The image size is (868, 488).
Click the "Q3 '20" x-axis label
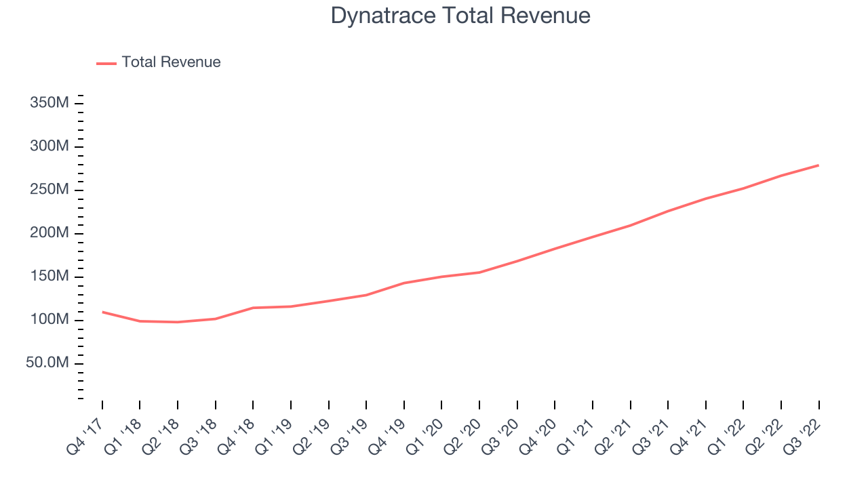coord(500,436)
